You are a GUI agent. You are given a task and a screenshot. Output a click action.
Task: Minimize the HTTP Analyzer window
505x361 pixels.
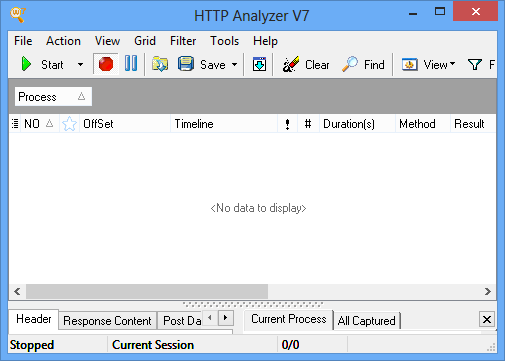413,14
